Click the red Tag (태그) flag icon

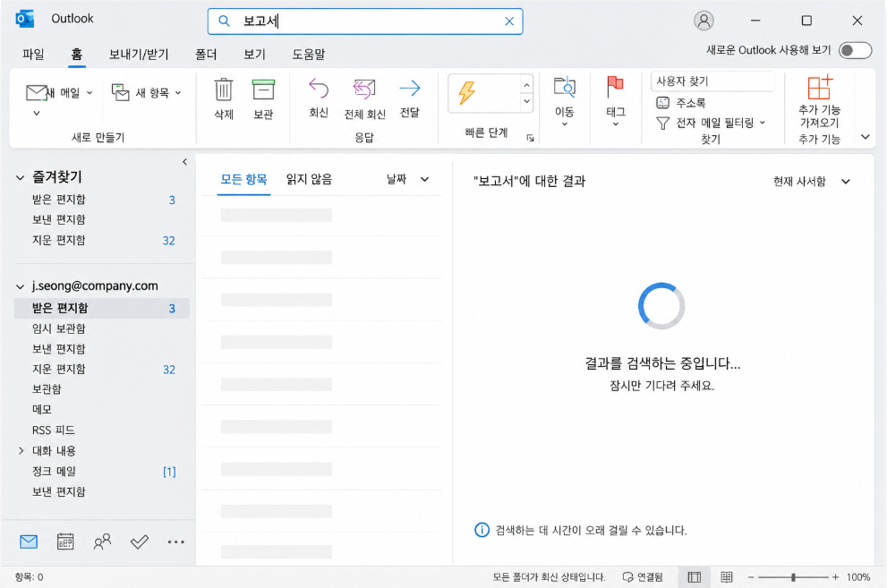615,87
